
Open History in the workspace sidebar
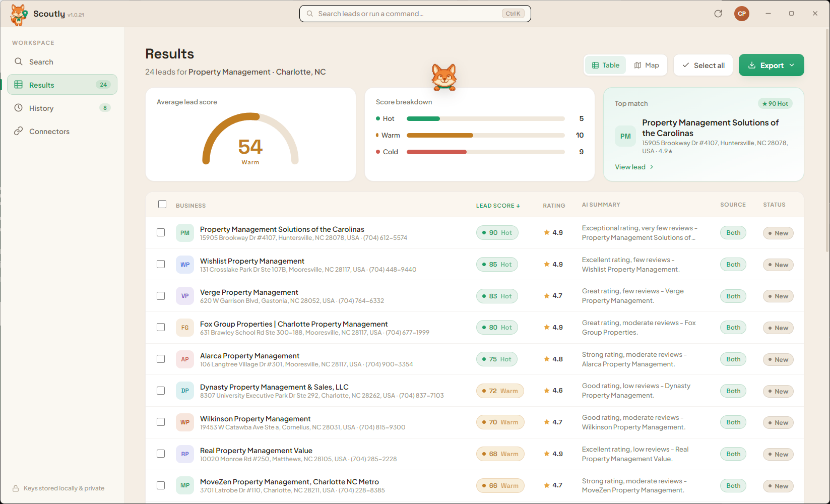(x=62, y=108)
